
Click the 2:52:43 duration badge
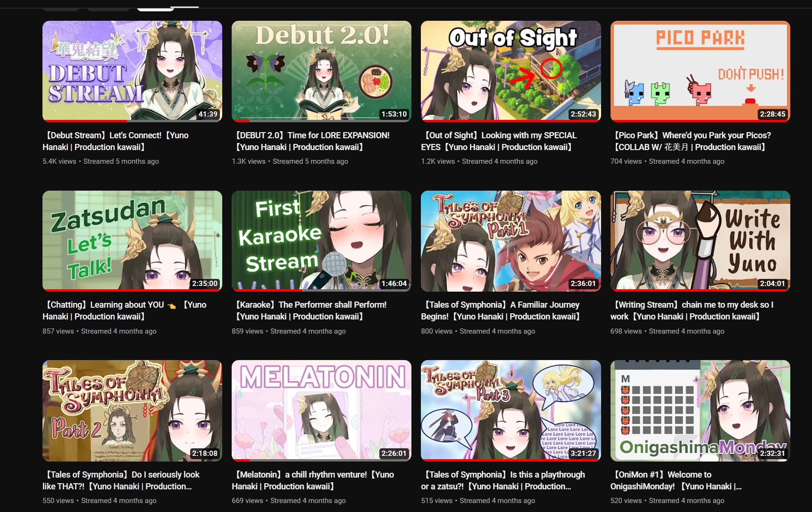[x=583, y=114]
